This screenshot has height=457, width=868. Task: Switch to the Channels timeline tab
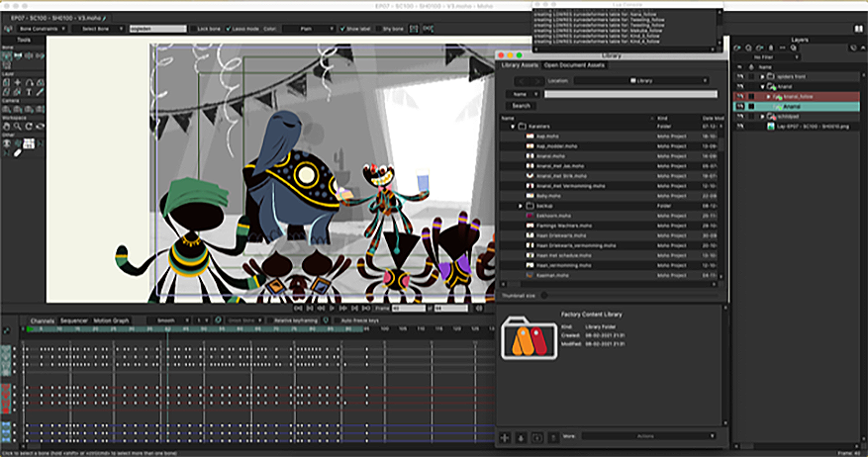coord(43,320)
